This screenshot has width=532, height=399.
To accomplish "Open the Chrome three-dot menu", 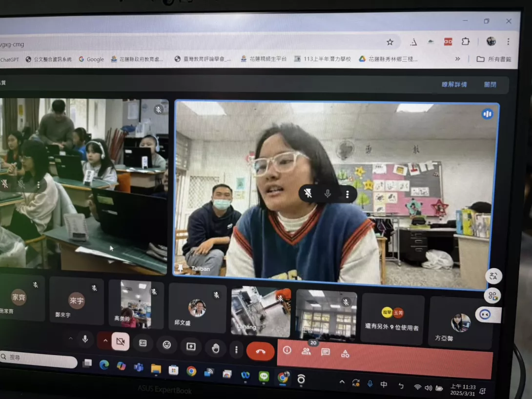I will click(x=508, y=41).
